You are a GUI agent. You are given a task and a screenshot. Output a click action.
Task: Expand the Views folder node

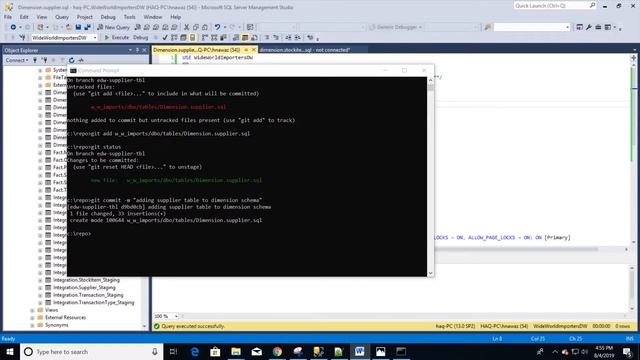(32, 310)
